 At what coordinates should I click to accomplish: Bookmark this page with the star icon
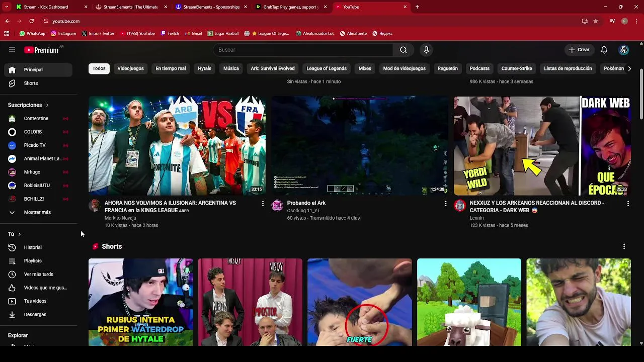tap(596, 21)
